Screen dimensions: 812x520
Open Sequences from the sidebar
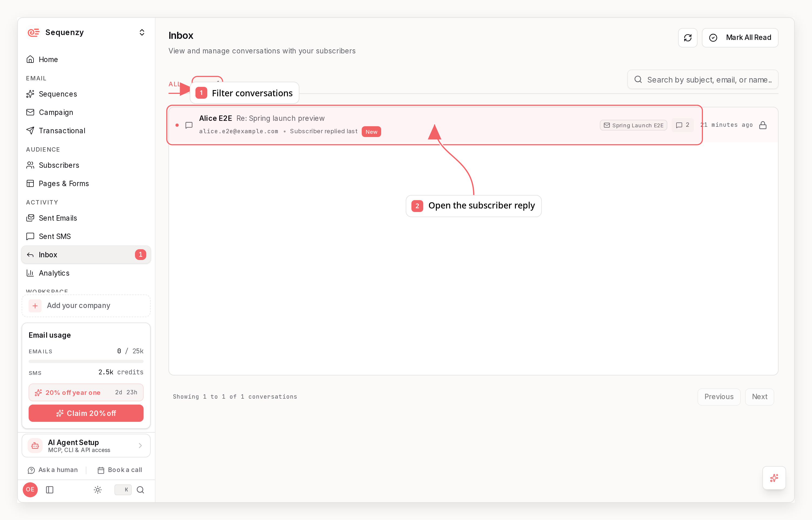86,94
